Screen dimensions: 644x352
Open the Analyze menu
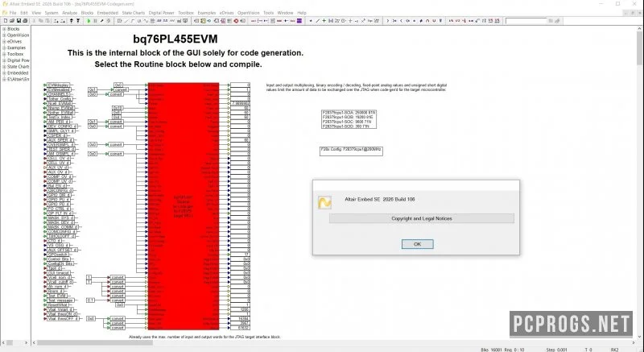coord(69,13)
